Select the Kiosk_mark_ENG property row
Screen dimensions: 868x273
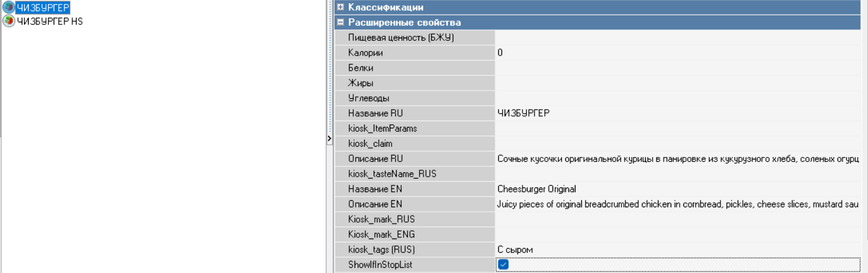(381, 234)
